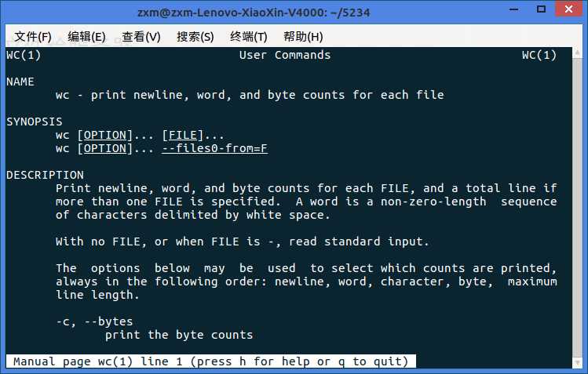Open the 搜索(S) menu
The height and width of the screenshot is (374, 588).
coord(195,37)
